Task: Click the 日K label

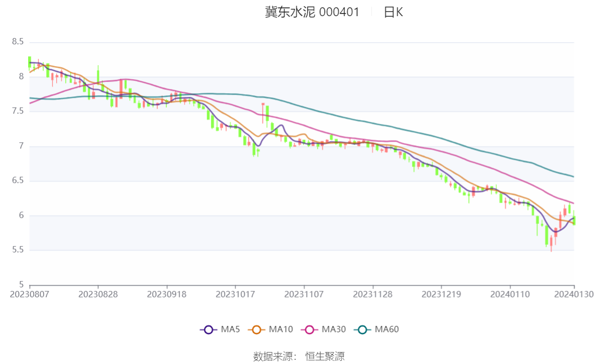Action: coord(393,12)
